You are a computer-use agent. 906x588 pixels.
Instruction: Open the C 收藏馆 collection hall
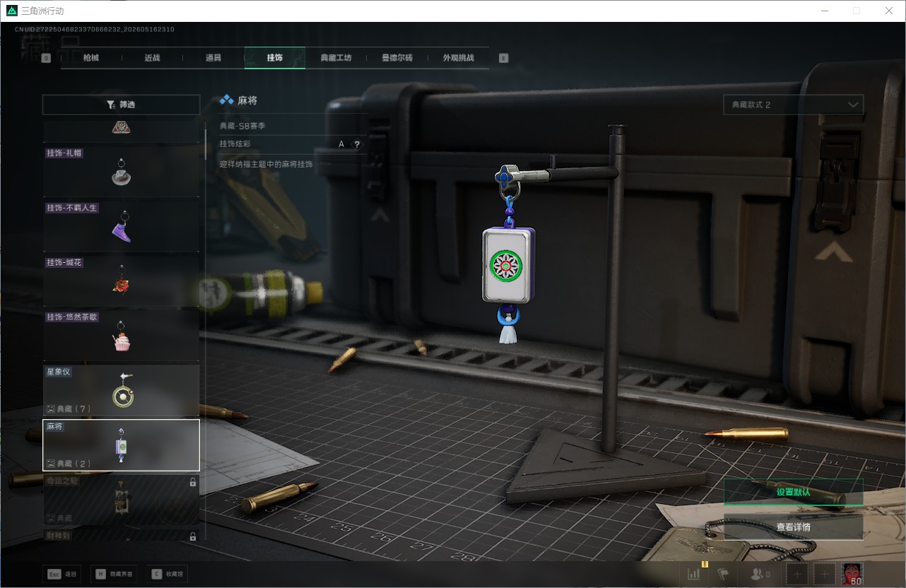pos(168,575)
